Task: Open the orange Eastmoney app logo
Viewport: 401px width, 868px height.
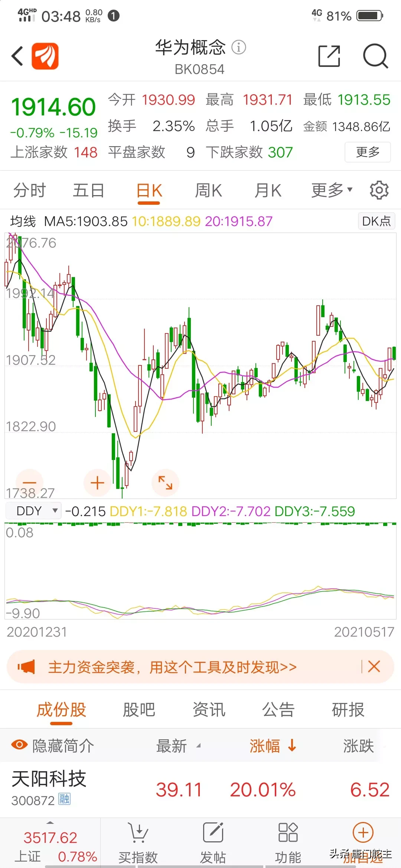Action: tap(45, 56)
